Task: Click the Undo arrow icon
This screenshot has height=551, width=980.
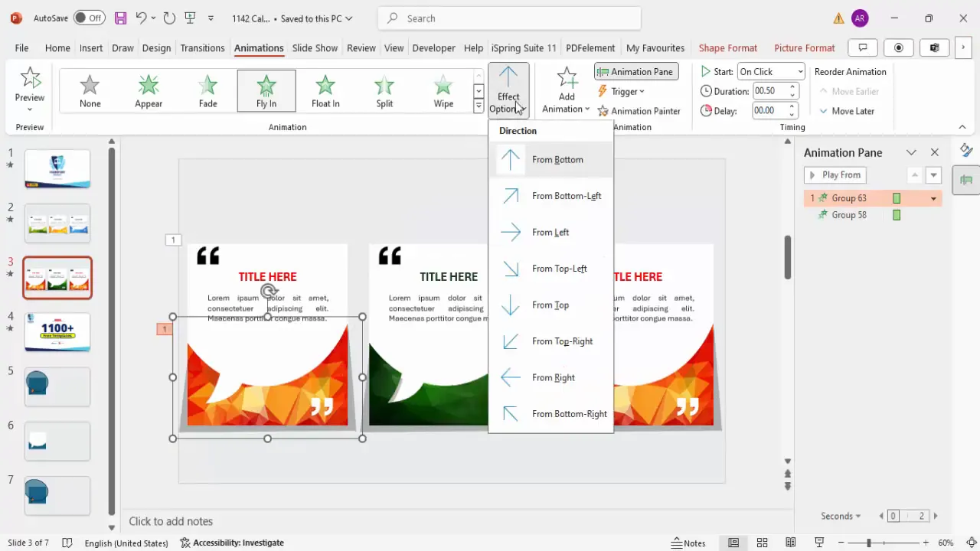Action: pyautogui.click(x=141, y=18)
